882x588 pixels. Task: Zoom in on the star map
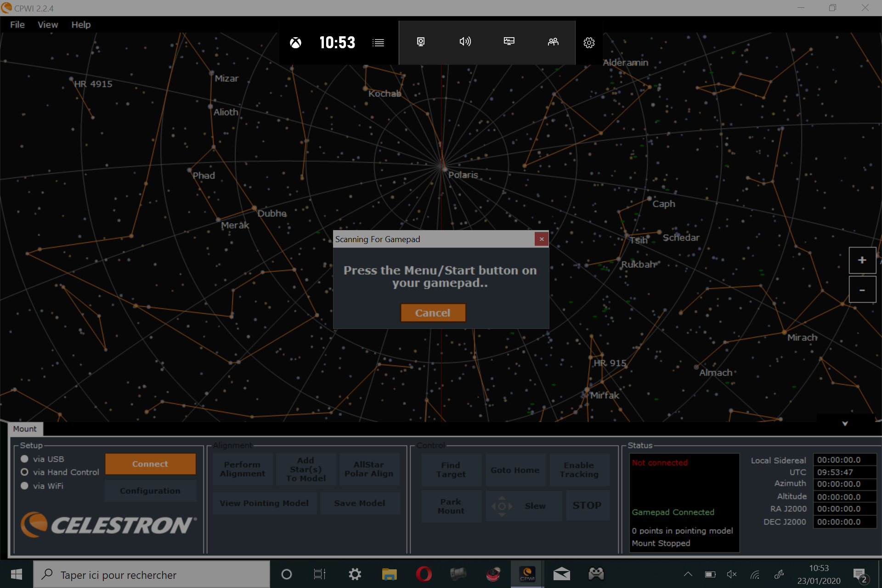pos(862,260)
